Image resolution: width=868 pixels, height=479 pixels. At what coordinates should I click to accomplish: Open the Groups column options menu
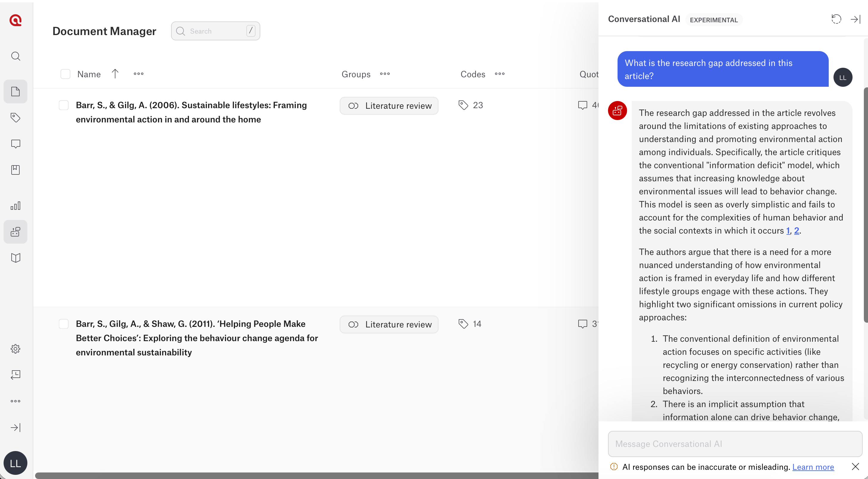pos(385,74)
